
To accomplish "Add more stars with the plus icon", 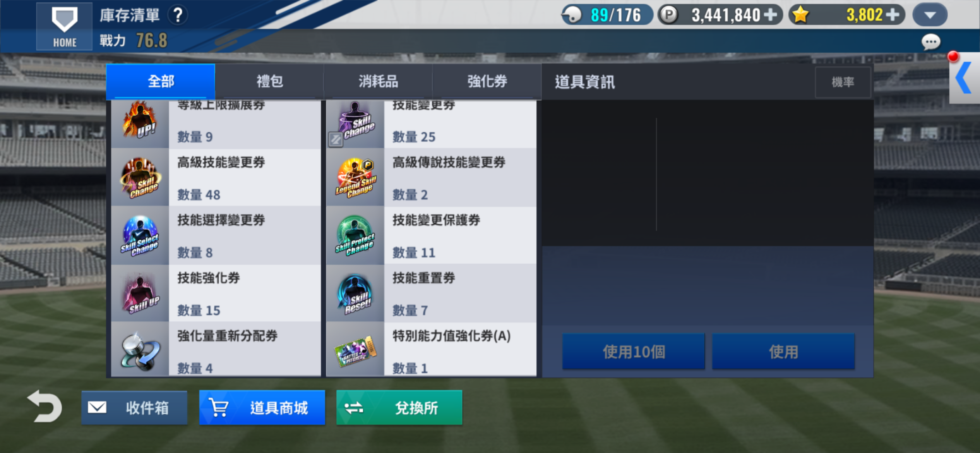I will [x=892, y=15].
